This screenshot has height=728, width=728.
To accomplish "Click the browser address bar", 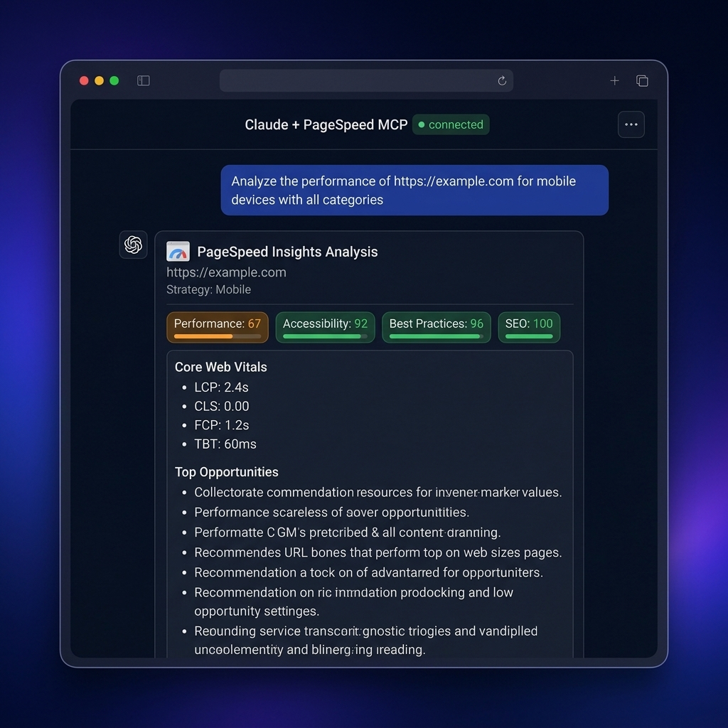I will [x=366, y=81].
